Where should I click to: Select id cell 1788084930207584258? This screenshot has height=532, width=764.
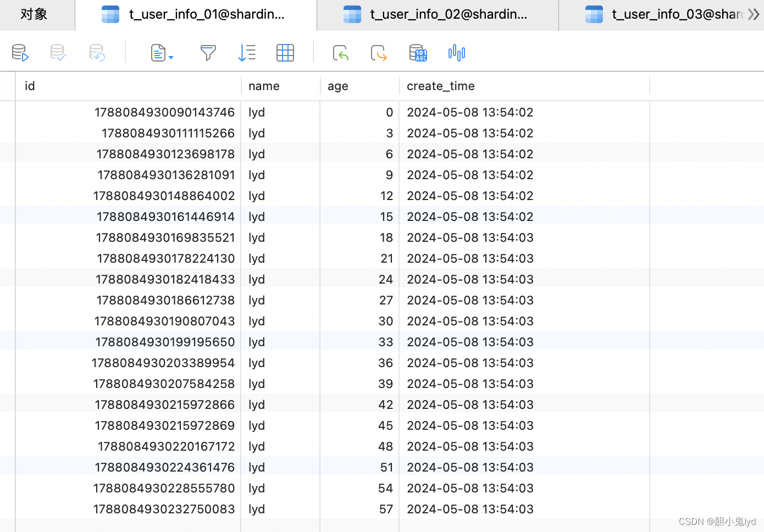point(128,384)
